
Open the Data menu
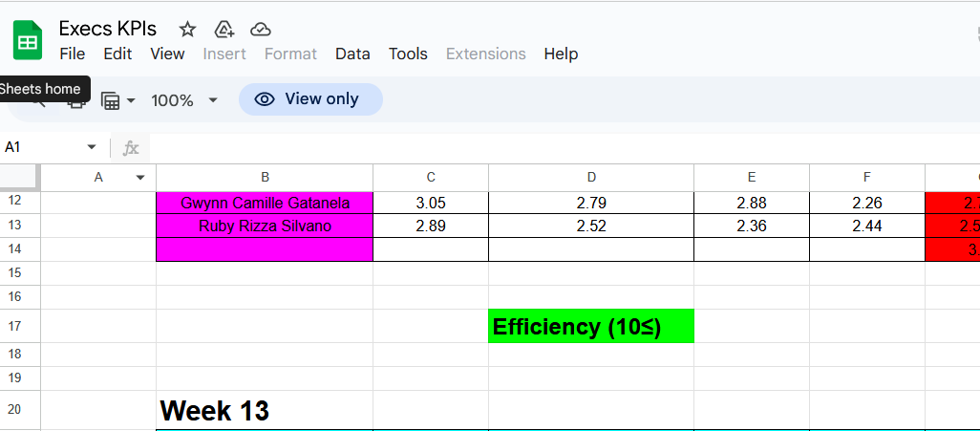tap(352, 54)
